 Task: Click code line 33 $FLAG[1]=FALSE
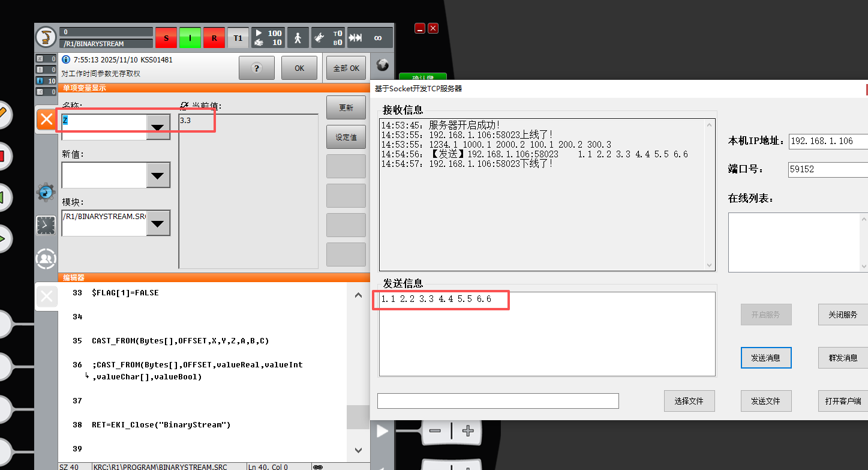[x=125, y=293]
